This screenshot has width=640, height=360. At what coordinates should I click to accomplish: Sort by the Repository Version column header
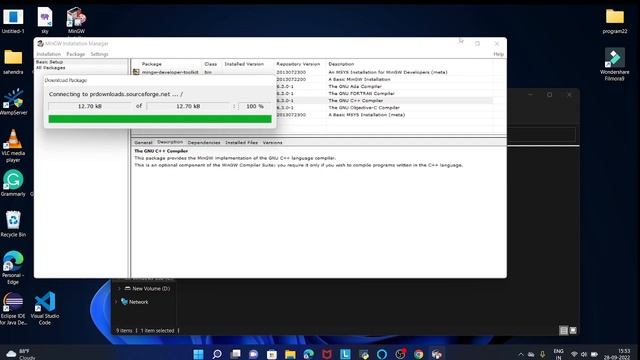click(298, 64)
